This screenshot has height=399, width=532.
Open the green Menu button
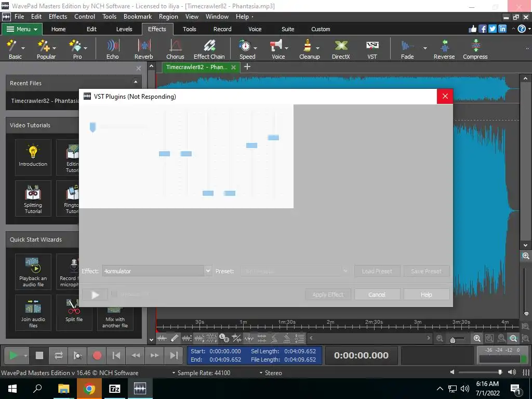[x=22, y=29]
